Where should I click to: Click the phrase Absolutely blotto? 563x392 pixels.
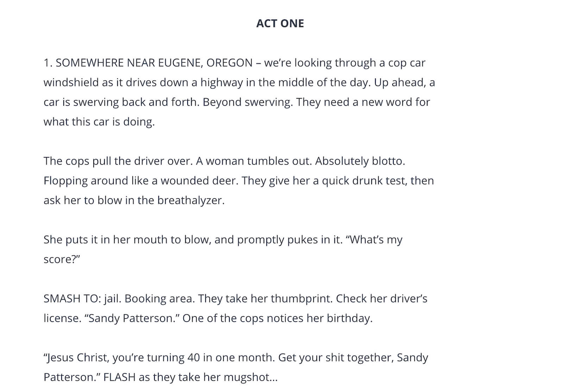point(360,161)
